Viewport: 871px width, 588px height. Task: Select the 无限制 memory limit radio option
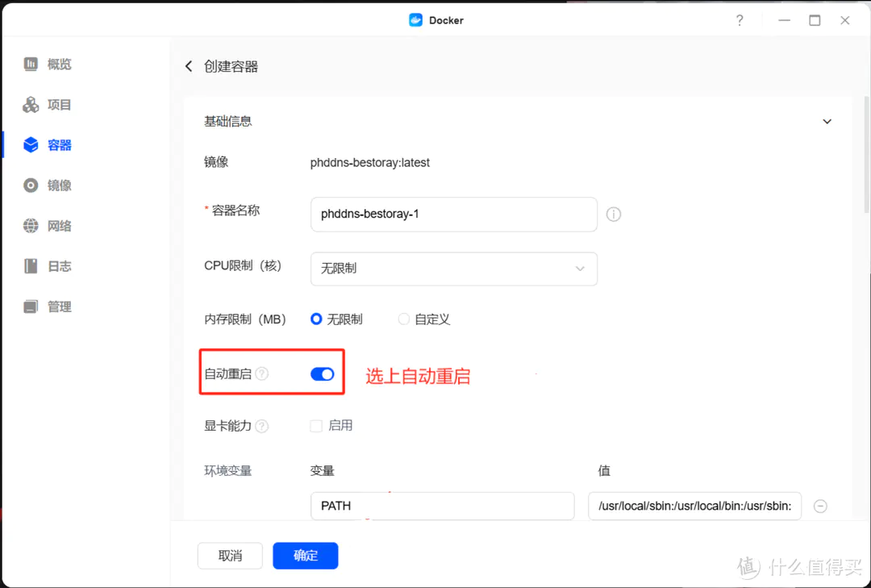point(316,319)
